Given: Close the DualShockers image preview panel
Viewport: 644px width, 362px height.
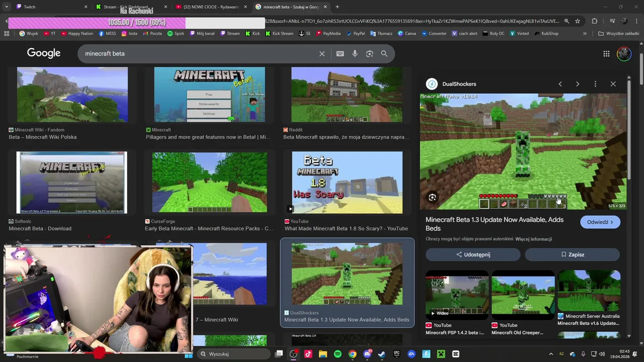Looking at the screenshot, I should (613, 84).
